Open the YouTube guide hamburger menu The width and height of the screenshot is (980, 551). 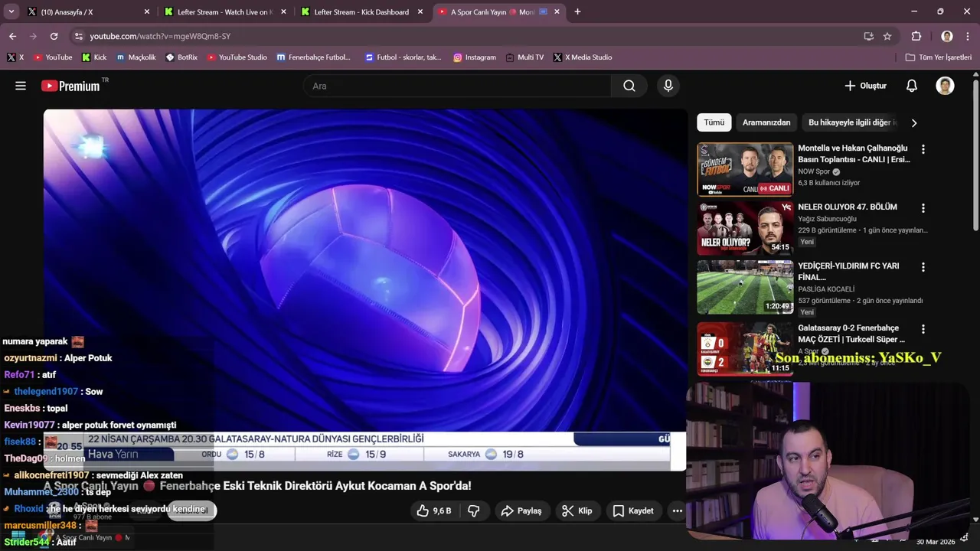pos(21,86)
